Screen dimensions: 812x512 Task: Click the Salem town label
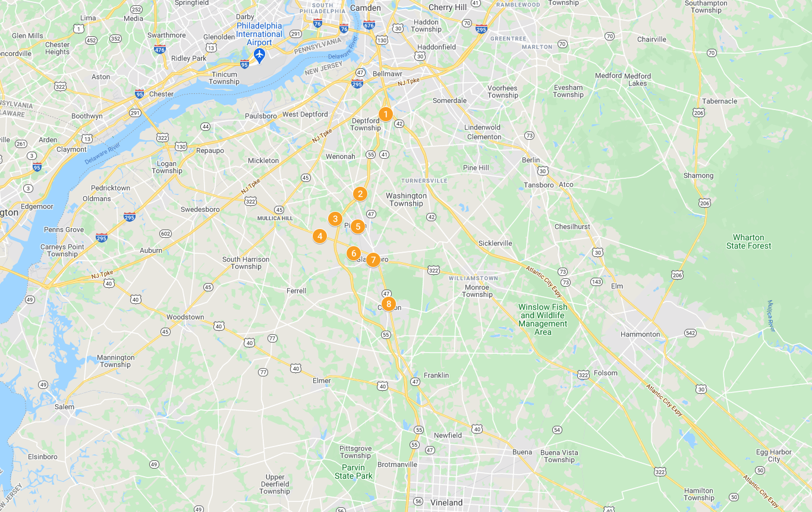[x=65, y=407]
